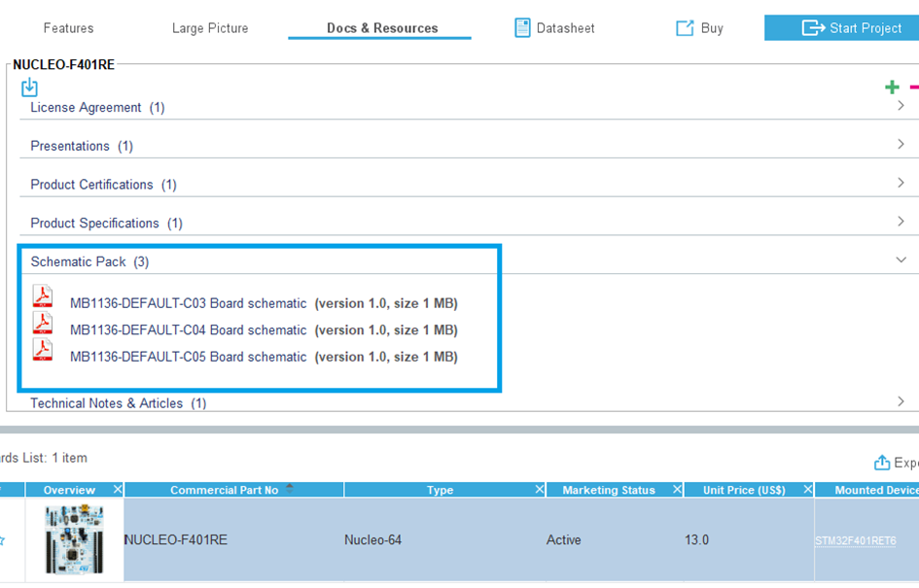Image resolution: width=919 pixels, height=588 pixels.
Task: Select the Docs & Resources tab
Action: pos(382,28)
